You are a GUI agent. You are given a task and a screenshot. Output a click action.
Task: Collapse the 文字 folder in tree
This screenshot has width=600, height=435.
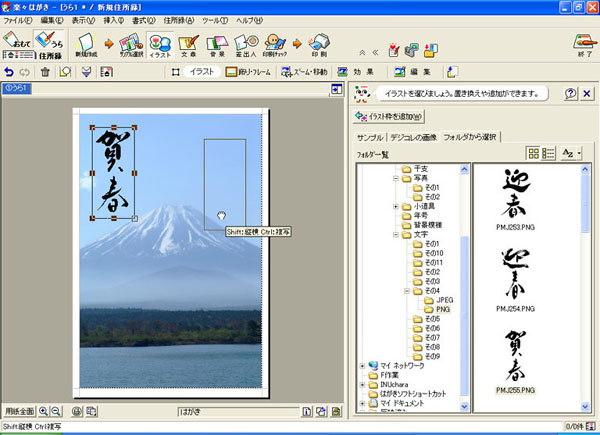tap(397, 235)
